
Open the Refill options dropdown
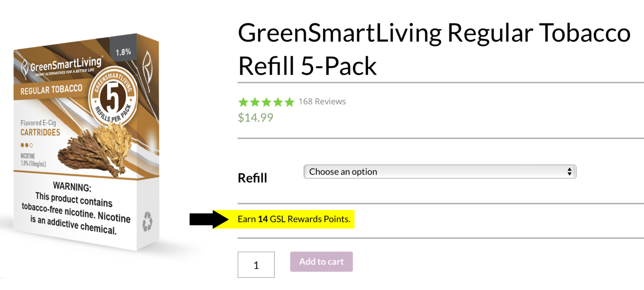coord(439,171)
